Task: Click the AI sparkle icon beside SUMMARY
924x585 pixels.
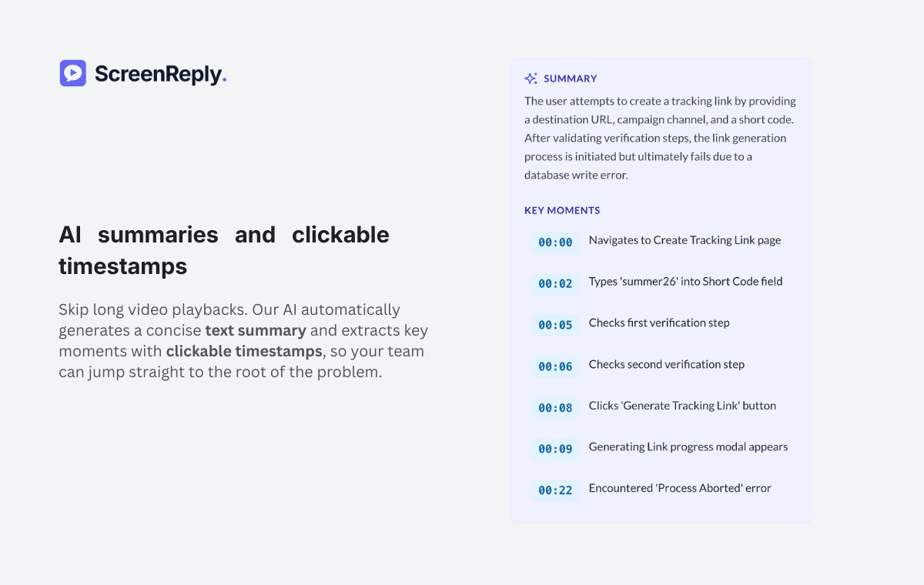Action: point(530,78)
